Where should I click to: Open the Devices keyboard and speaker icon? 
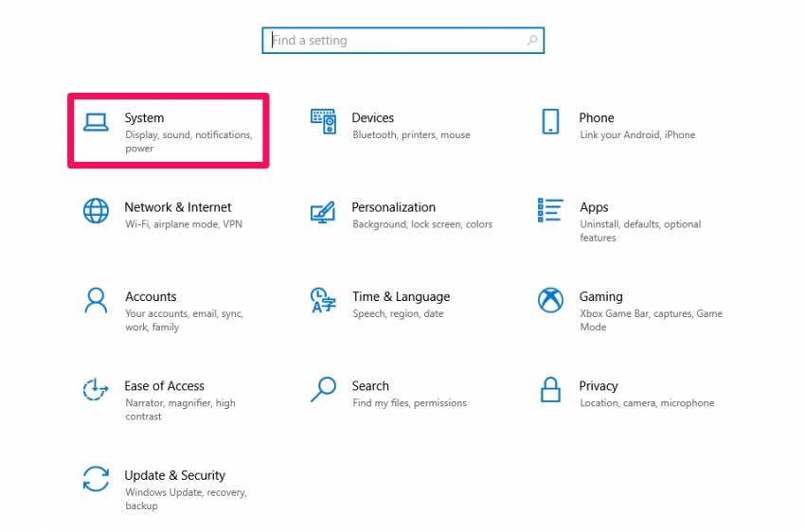(x=323, y=121)
